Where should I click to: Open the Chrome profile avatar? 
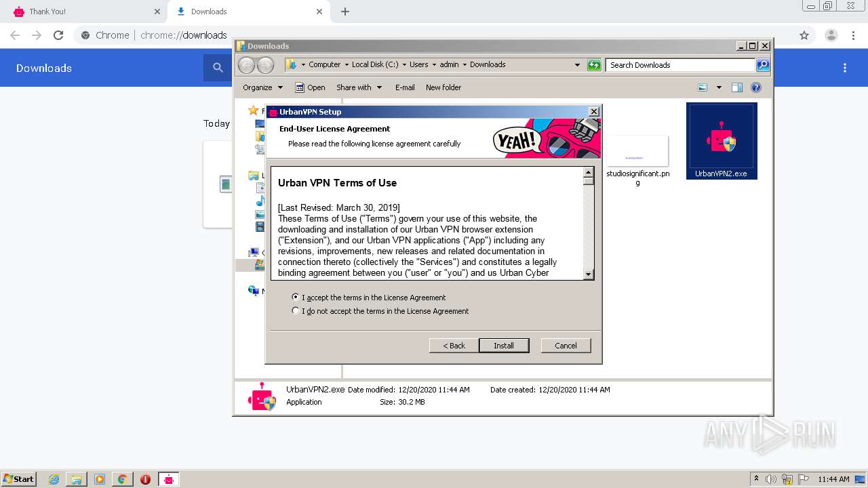pyautogui.click(x=831, y=35)
